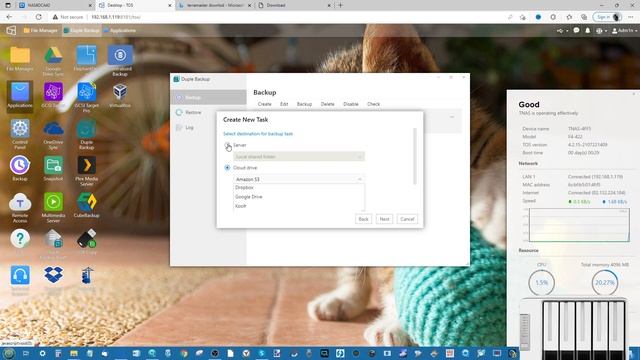Open the Google Drive Sync desktop icon
Viewport: 640px width, 360px height.
(x=53, y=56)
